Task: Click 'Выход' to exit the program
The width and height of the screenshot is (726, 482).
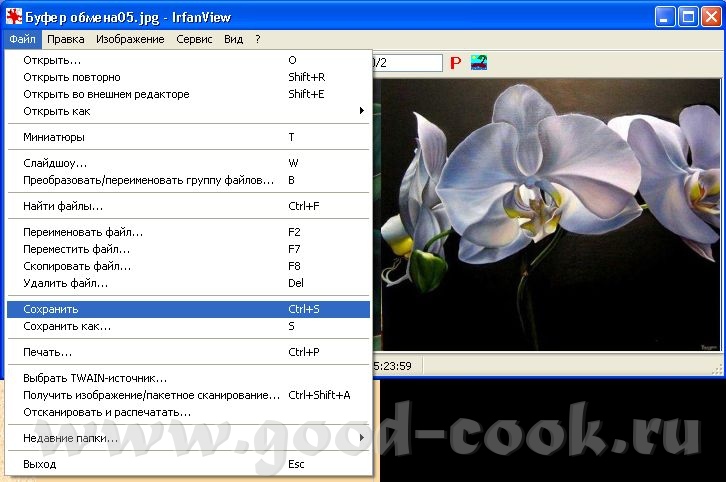Action: point(40,464)
